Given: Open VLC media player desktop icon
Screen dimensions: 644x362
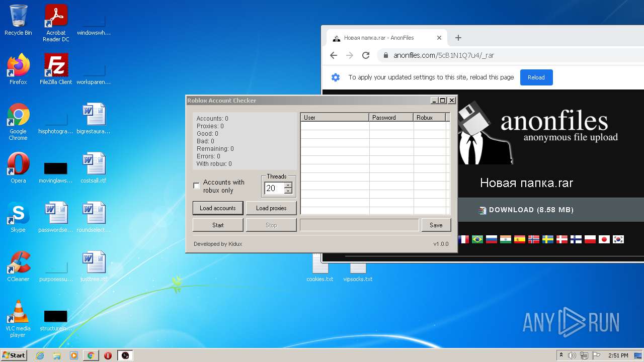Looking at the screenshot, I should pos(18,319).
